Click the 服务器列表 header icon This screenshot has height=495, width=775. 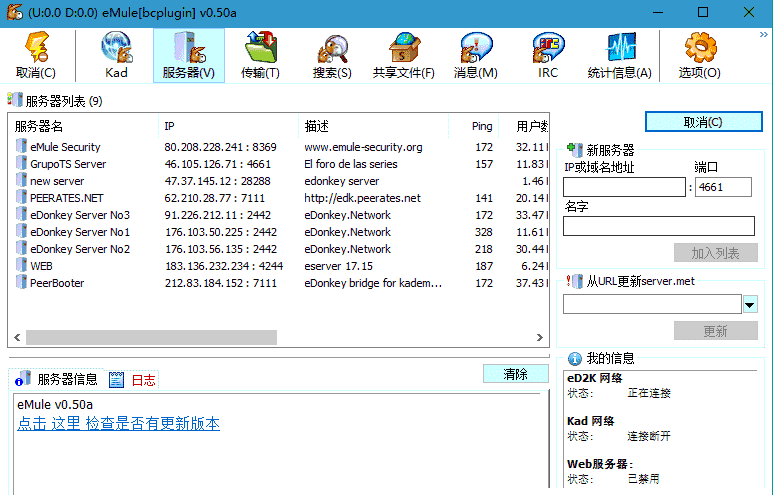(15, 100)
